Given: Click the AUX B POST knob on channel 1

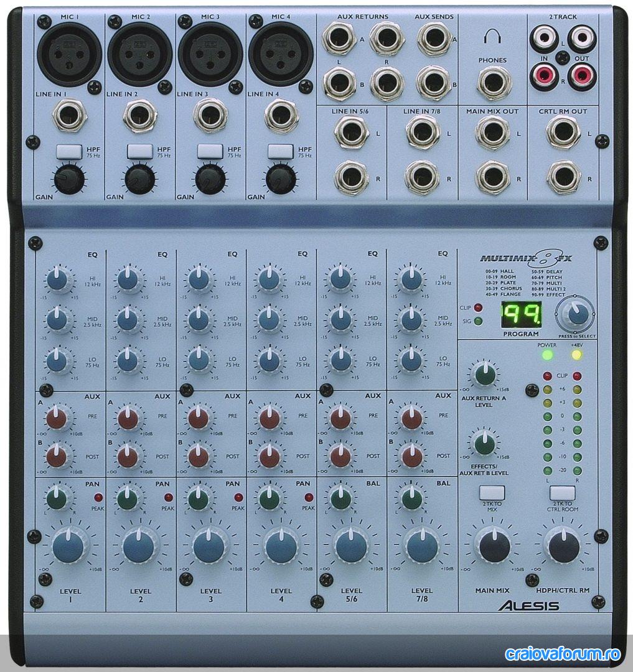Looking at the screenshot, I should [57, 457].
